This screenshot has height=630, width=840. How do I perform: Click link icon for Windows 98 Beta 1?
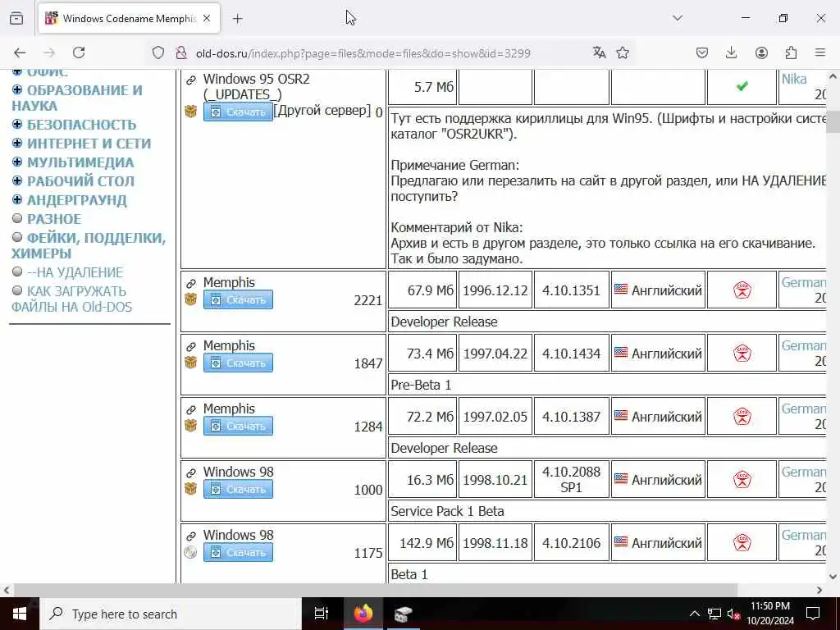coord(190,536)
